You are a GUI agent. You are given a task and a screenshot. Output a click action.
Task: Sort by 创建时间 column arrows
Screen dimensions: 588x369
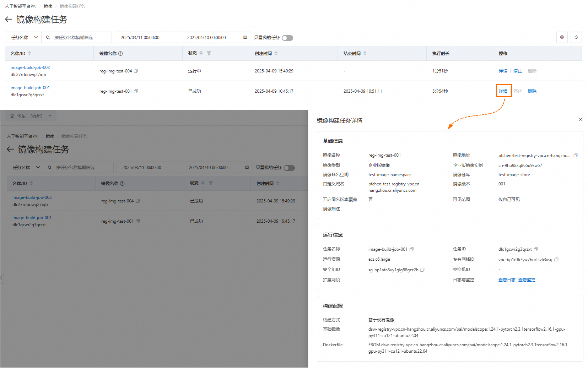(276, 53)
